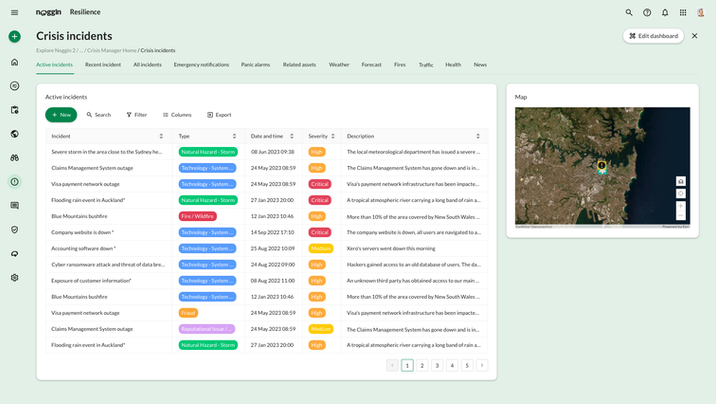This screenshot has height=404, width=716.
Task: Zoom out on the map
Action: (x=680, y=215)
